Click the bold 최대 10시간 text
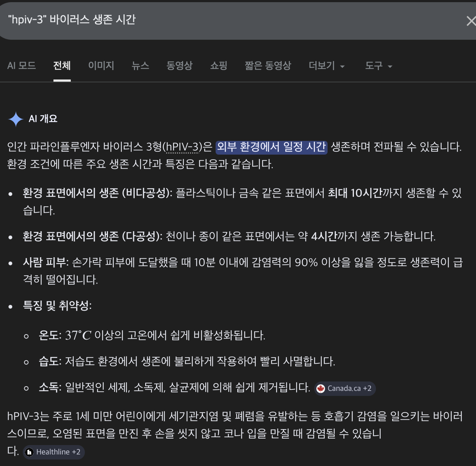 coord(355,193)
